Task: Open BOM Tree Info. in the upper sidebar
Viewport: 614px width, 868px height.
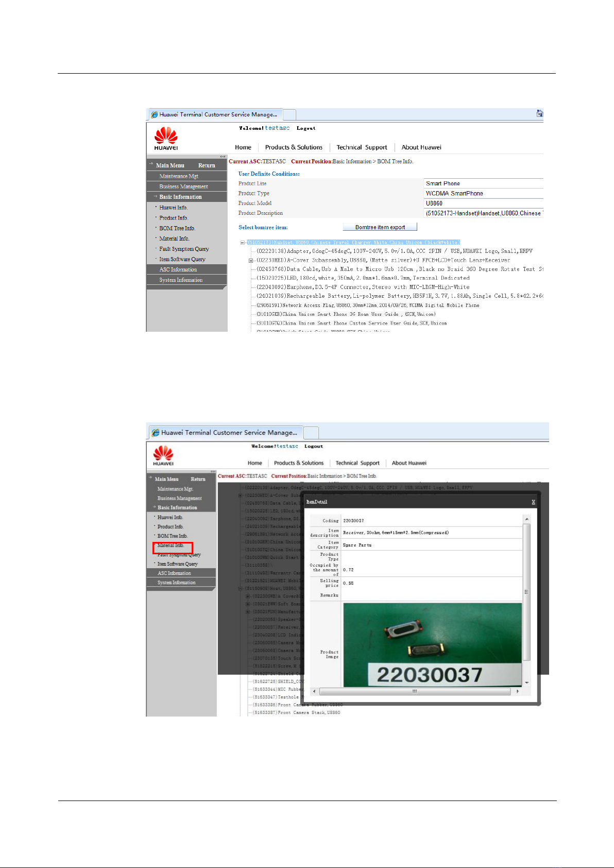Action: click(x=177, y=228)
